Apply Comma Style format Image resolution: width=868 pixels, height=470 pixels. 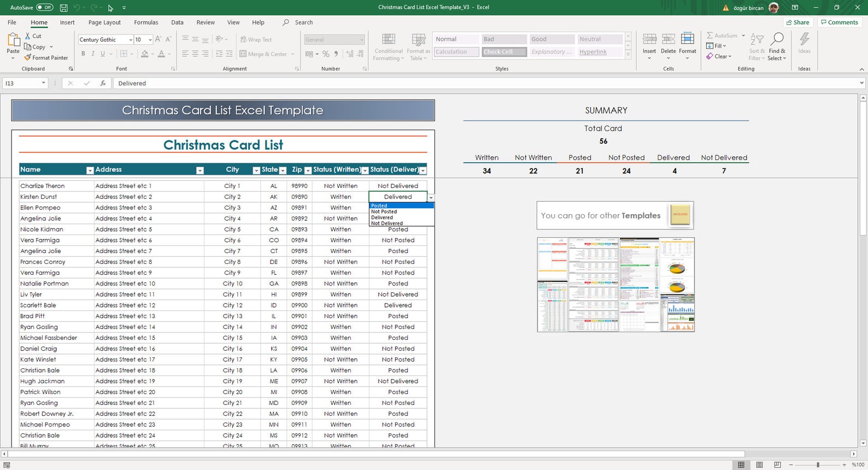click(x=336, y=54)
